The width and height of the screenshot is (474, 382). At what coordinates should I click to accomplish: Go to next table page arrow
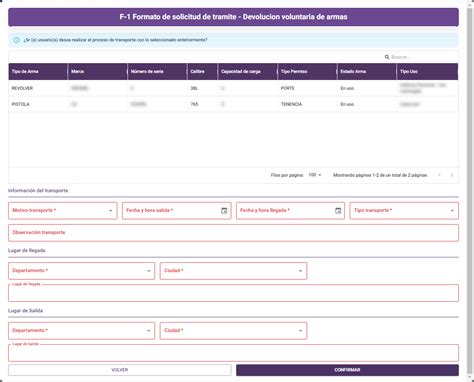click(452, 175)
